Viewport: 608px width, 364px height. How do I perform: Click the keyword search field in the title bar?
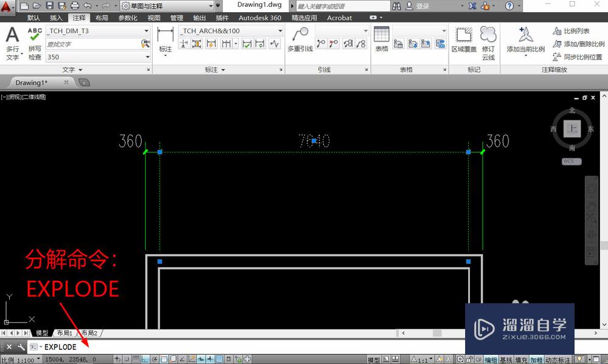tap(343, 6)
